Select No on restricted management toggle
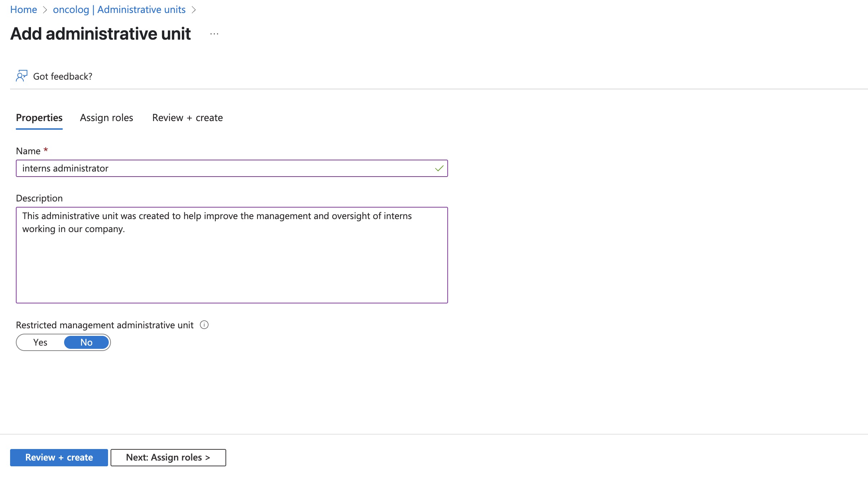The width and height of the screenshot is (868, 480). point(86,342)
